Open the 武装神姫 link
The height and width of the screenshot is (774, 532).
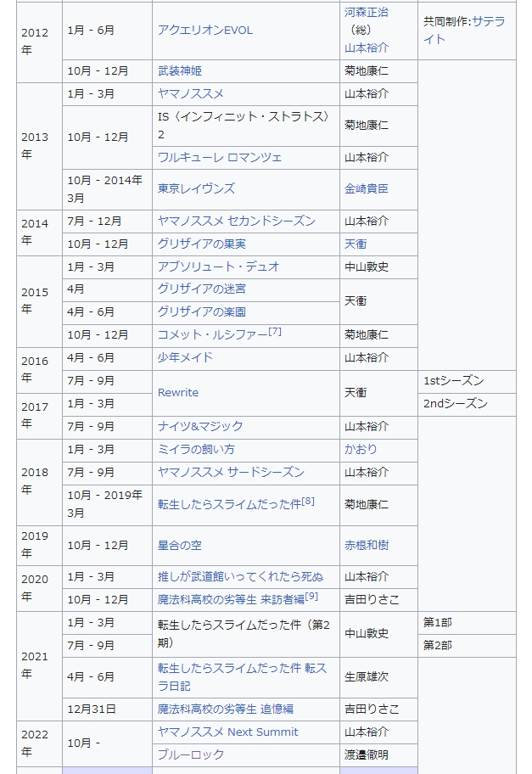tap(180, 71)
